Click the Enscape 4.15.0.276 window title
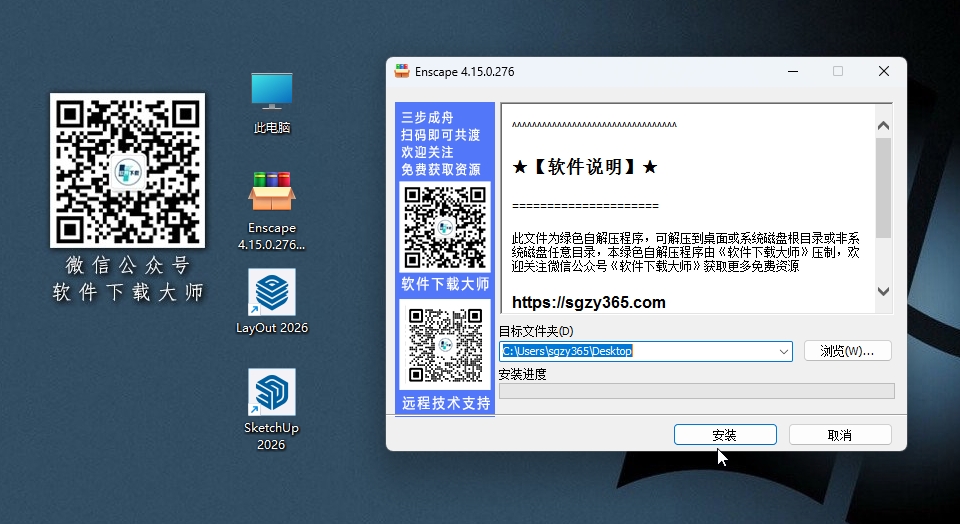Screen dimensions: 960x524 tap(465, 72)
